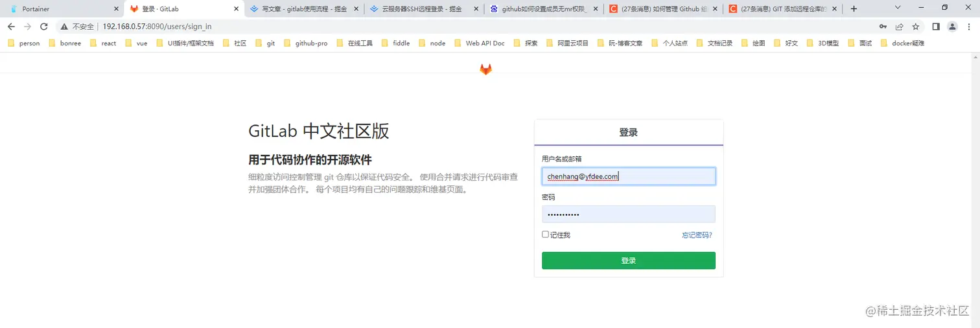Viewport: 980px width, 328px height.
Task: Bookmark this page with the star icon
Action: [916, 27]
